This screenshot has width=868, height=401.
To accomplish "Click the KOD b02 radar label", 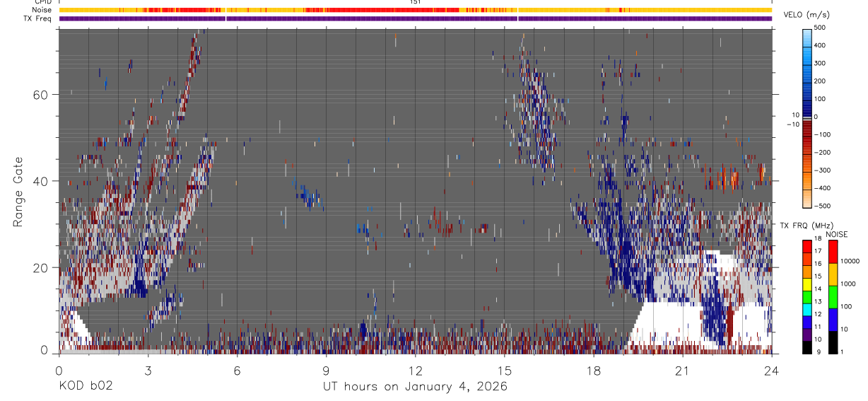I will (85, 386).
